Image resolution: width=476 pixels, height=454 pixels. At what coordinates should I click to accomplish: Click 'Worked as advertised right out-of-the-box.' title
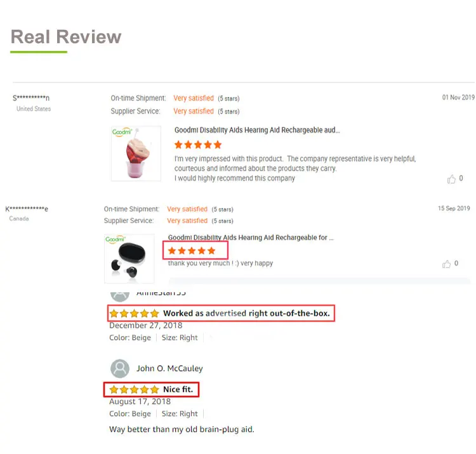coord(246,313)
